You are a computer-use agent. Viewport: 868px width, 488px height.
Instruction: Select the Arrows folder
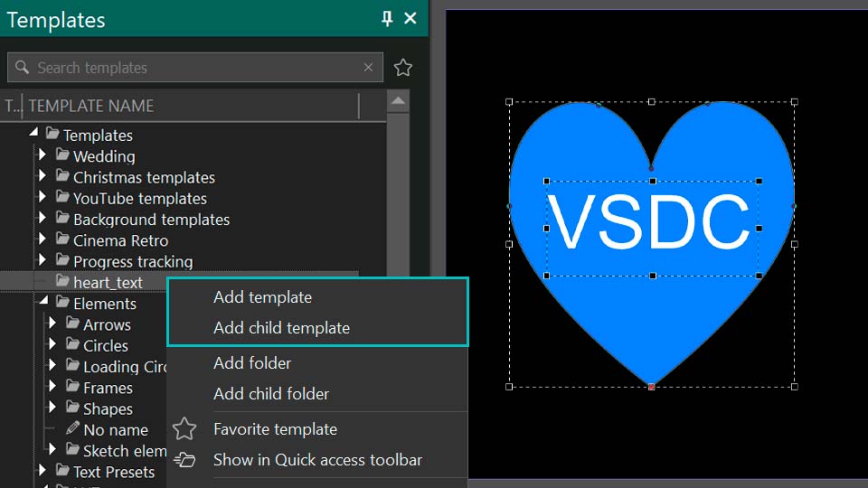[107, 324]
